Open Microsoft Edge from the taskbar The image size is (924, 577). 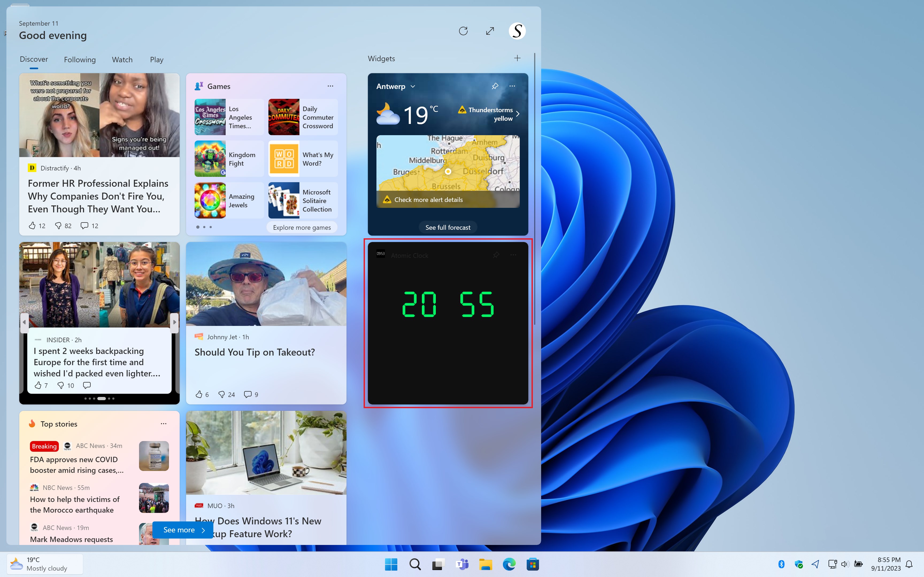[509, 564]
